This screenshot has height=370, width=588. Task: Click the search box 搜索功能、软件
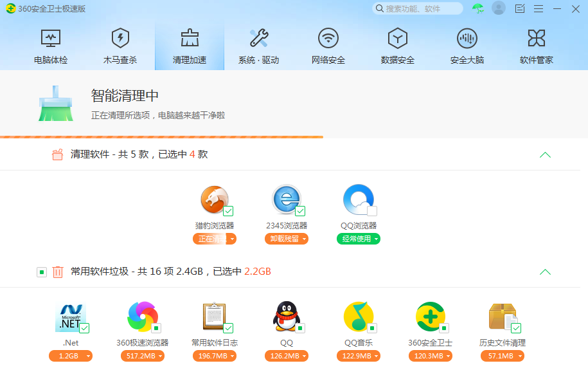(417, 8)
